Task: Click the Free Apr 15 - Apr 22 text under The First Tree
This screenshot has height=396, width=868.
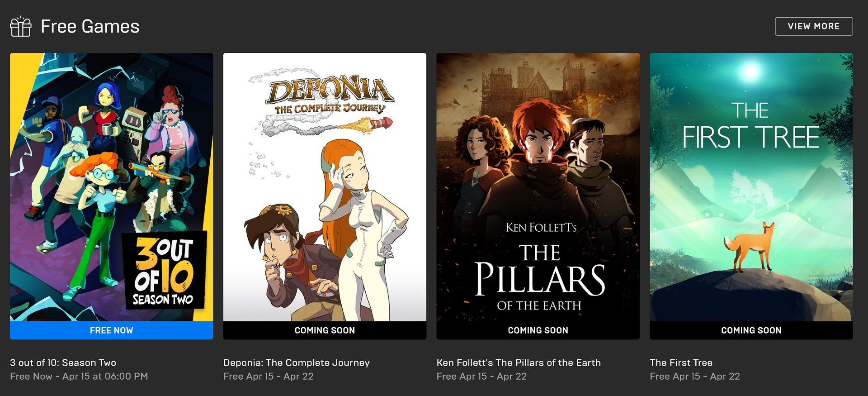Action: click(695, 376)
